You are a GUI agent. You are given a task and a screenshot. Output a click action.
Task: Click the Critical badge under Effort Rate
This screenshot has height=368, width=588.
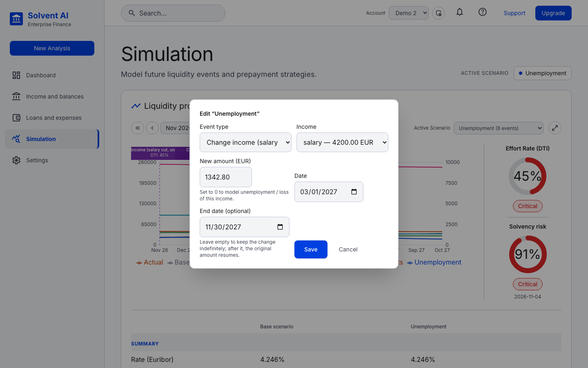[x=528, y=206]
